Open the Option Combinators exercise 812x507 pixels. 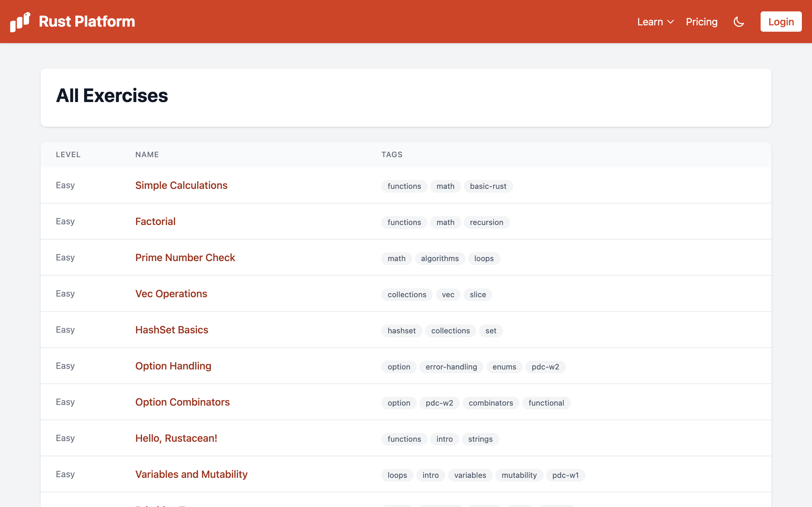pos(182,402)
